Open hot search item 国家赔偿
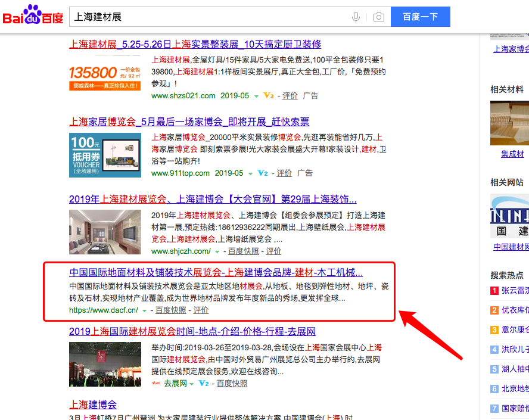The image size is (529, 420). pyautogui.click(x=515, y=408)
